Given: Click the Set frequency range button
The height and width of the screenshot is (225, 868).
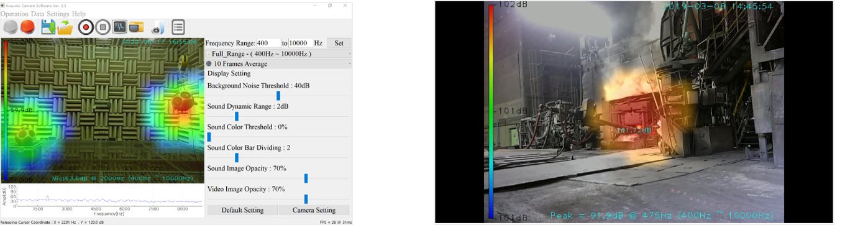Looking at the screenshot, I should click(339, 43).
